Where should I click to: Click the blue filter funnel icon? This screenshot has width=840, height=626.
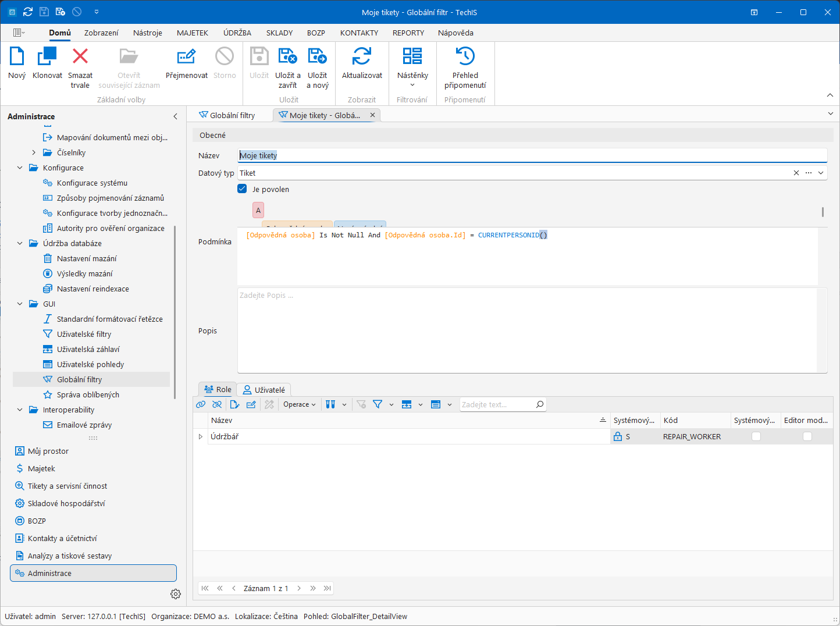378,404
